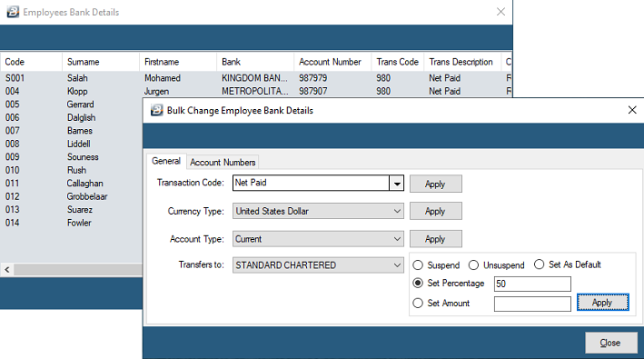The width and height of the screenshot is (644, 359).
Task: Apply the Currency Type change
Action: (435, 211)
